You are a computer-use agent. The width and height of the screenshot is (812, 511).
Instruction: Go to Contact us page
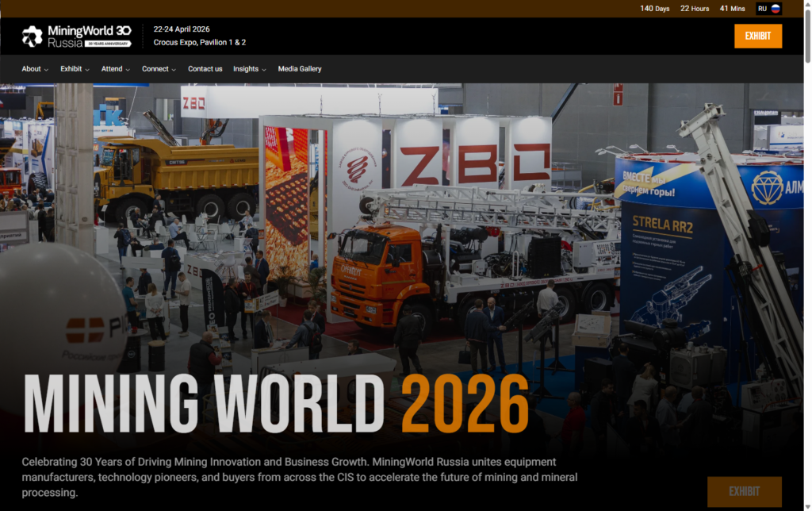(x=205, y=69)
